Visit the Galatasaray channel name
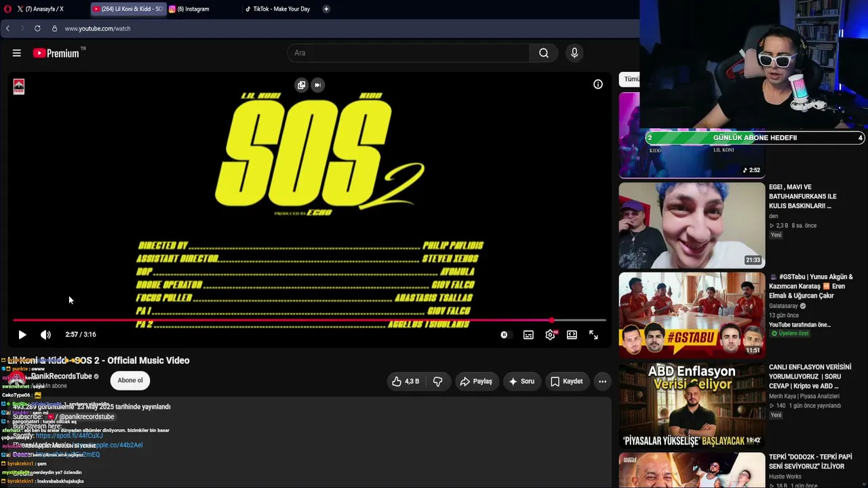 [783, 306]
